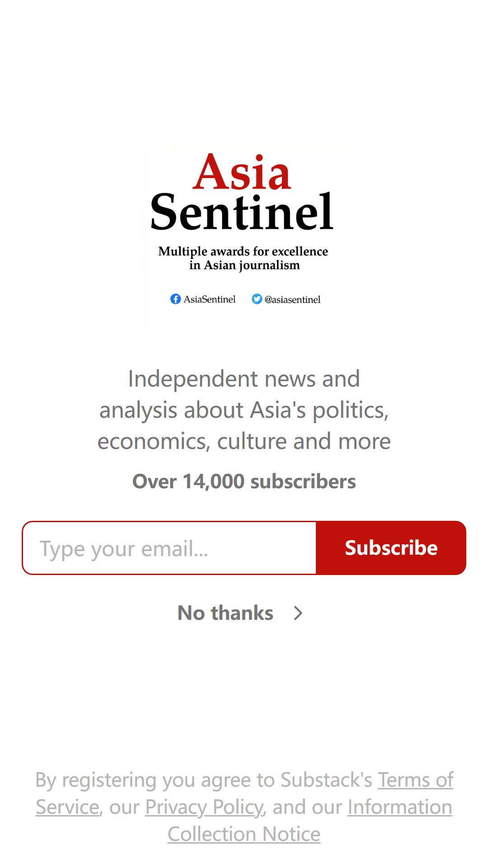This screenshot has height=868, width=488.
Task: Focus the "Type your email..." field
Action: (169, 548)
